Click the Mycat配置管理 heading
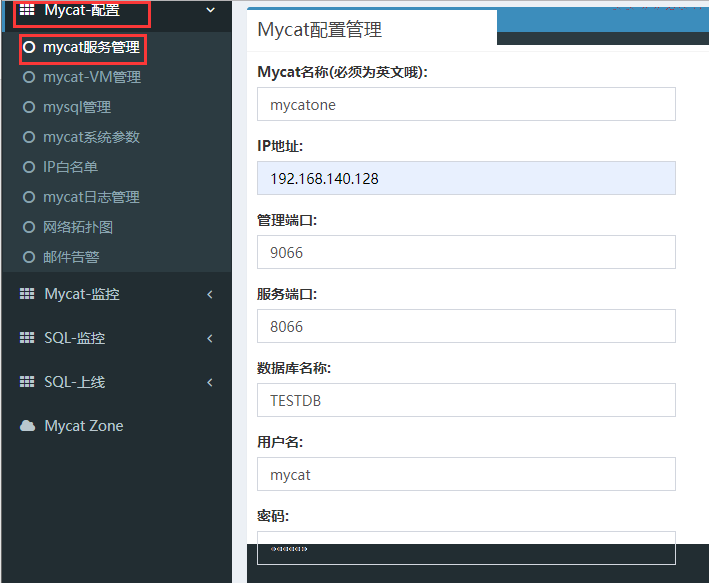Screen dimensions: 709x583 [320, 30]
